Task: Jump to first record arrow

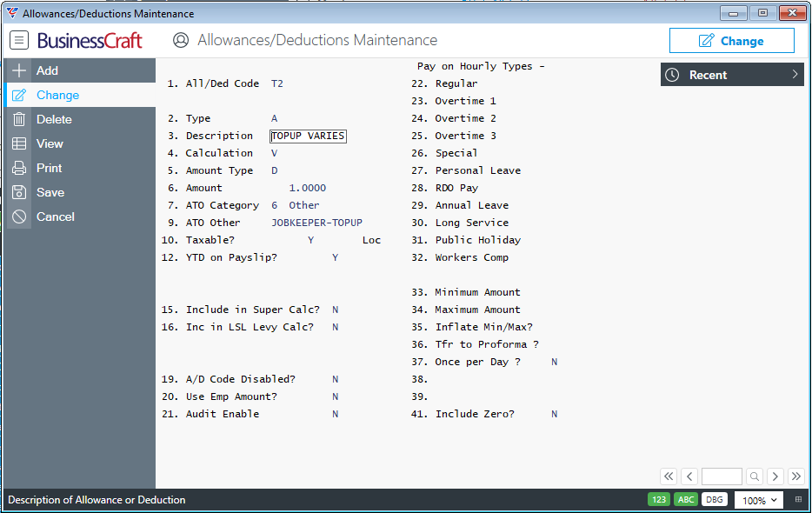Action: (x=669, y=476)
